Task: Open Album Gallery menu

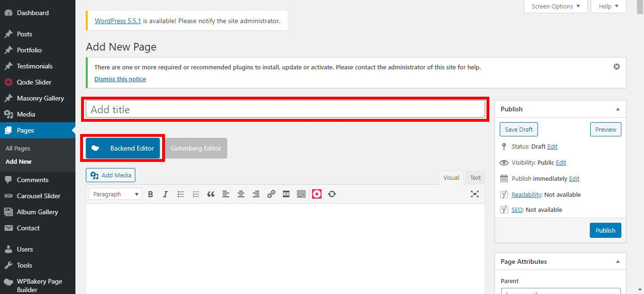Action: tap(38, 212)
